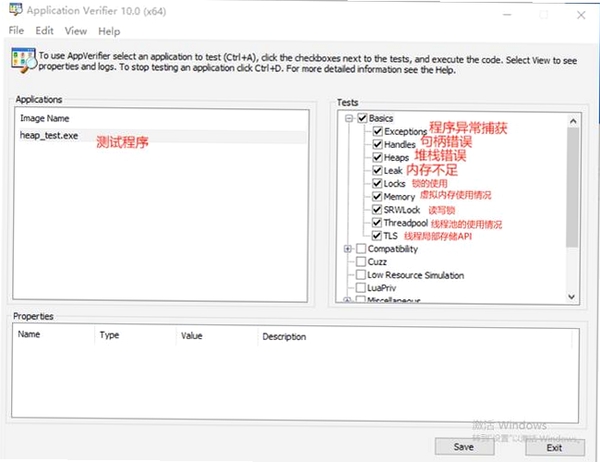Open the View menu

[x=76, y=31]
